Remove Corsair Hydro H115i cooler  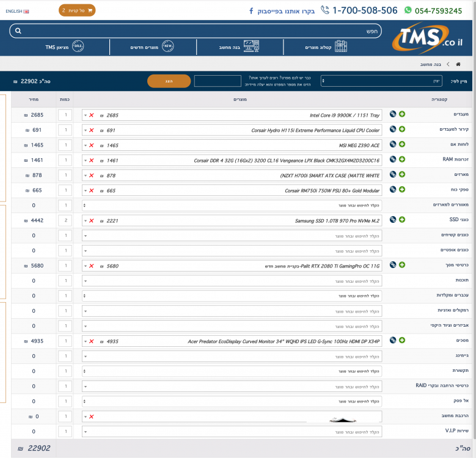(92, 131)
